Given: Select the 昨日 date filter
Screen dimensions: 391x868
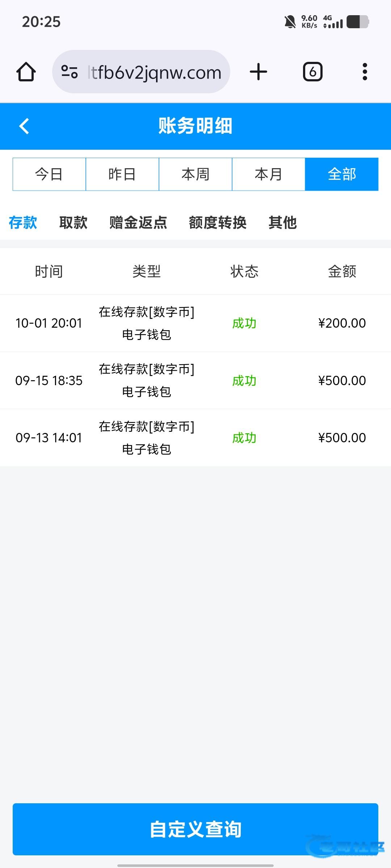Looking at the screenshot, I should point(122,174).
